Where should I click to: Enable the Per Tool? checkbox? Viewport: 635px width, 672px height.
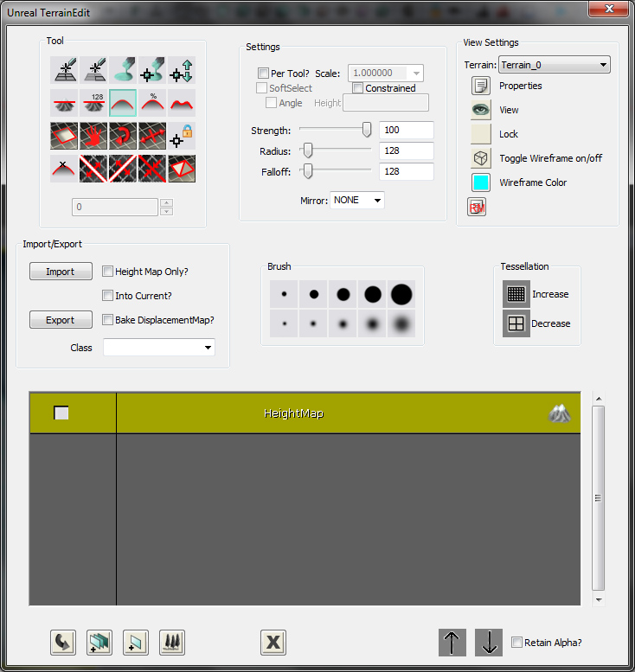(x=263, y=74)
